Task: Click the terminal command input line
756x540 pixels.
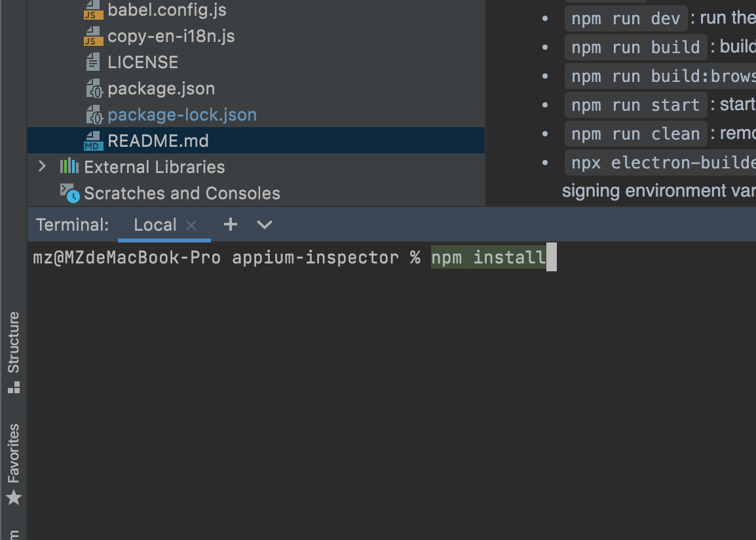Action: point(392,257)
